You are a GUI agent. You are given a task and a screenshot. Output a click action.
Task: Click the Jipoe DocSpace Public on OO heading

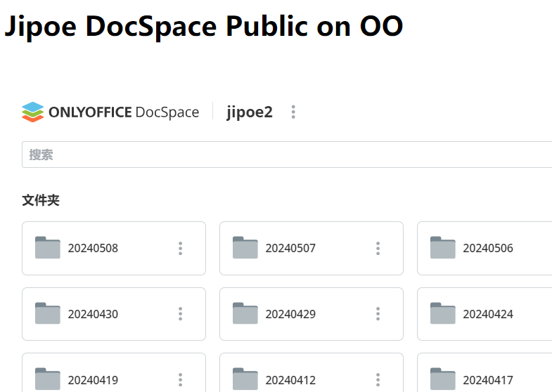pyautogui.click(x=204, y=26)
